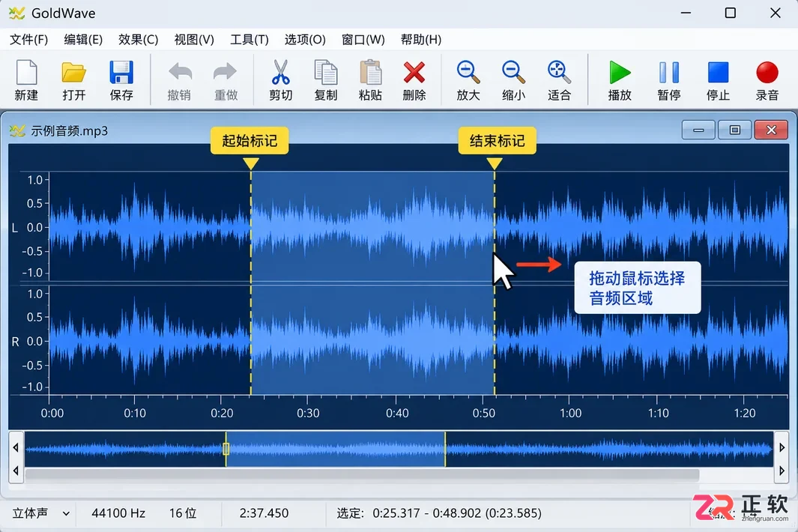798x532 pixels.
Task: Maximize the 示例音频.mp3 document window
Action: click(x=734, y=130)
